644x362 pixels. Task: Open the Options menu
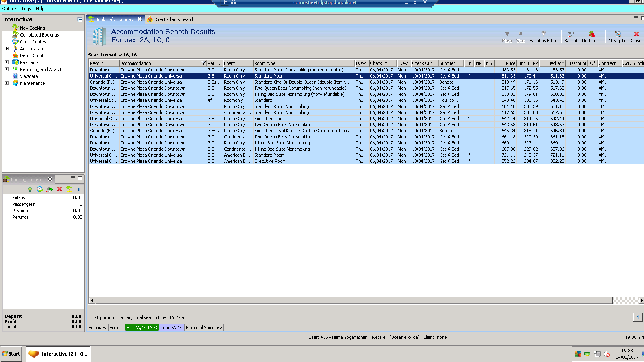click(10, 9)
